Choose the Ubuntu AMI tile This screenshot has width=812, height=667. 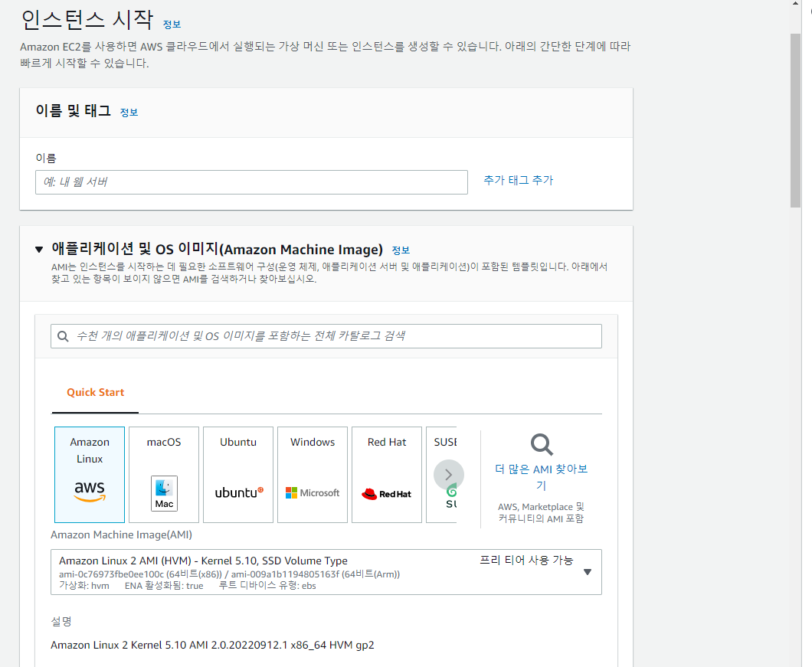pos(238,474)
